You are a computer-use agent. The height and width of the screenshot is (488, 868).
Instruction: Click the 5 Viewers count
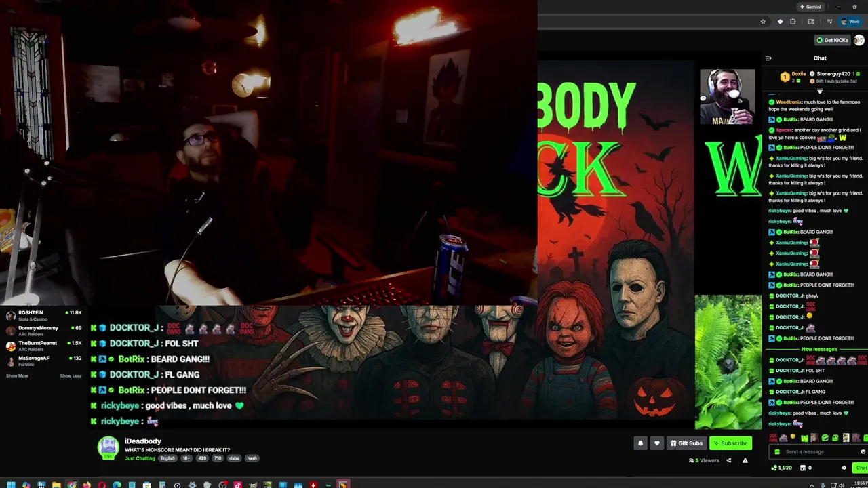(704, 460)
